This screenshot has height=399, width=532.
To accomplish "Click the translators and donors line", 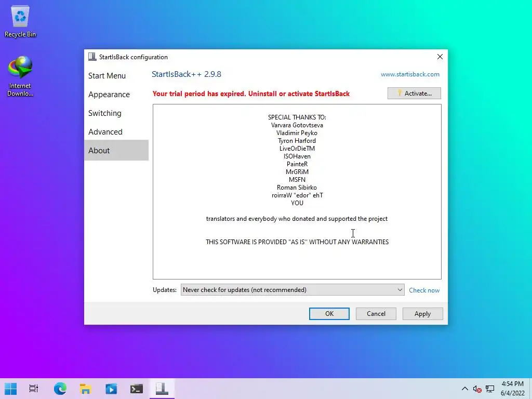I will [x=297, y=219].
